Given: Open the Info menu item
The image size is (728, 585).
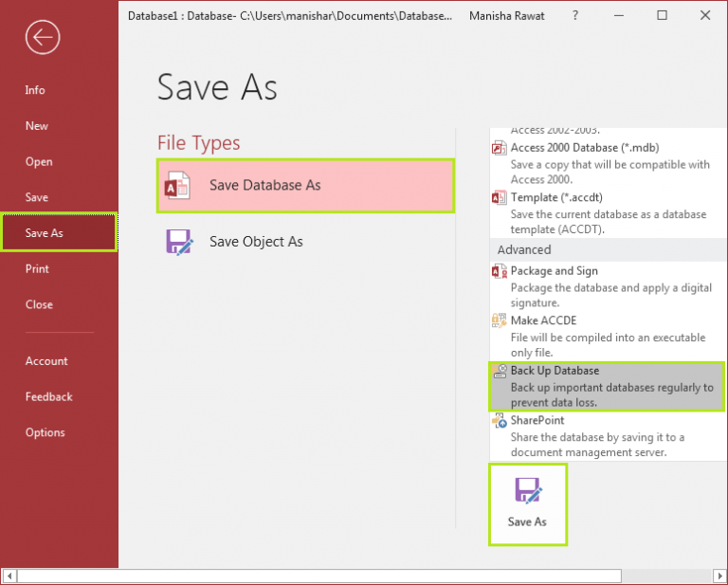Looking at the screenshot, I should pos(35,90).
